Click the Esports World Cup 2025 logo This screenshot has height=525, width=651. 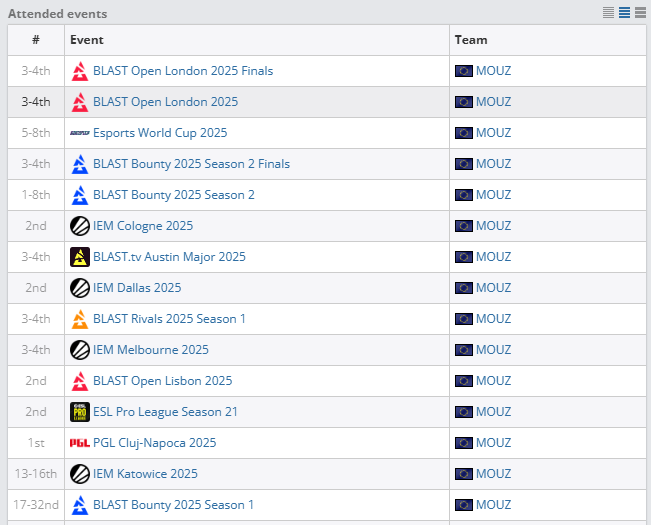pos(80,133)
